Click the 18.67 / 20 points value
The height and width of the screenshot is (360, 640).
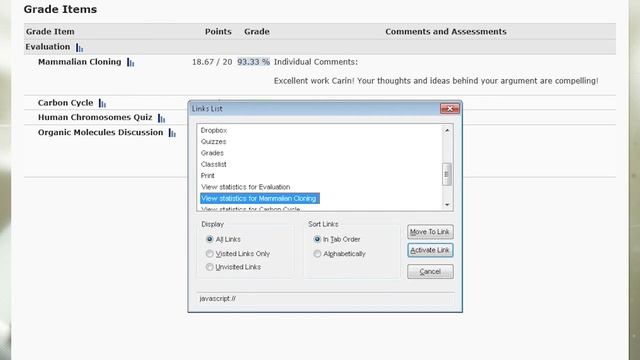[x=212, y=62]
